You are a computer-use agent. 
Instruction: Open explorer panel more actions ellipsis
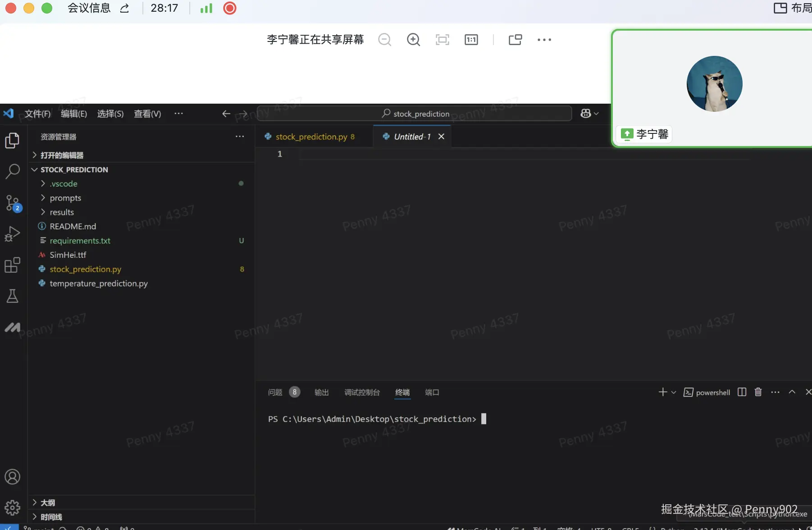[240, 137]
